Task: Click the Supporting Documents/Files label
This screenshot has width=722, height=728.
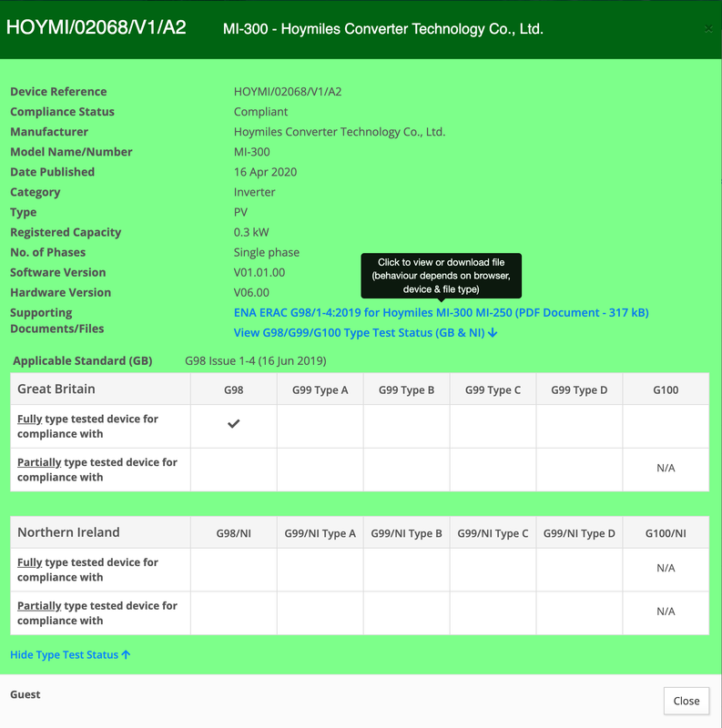Action: click(x=57, y=320)
